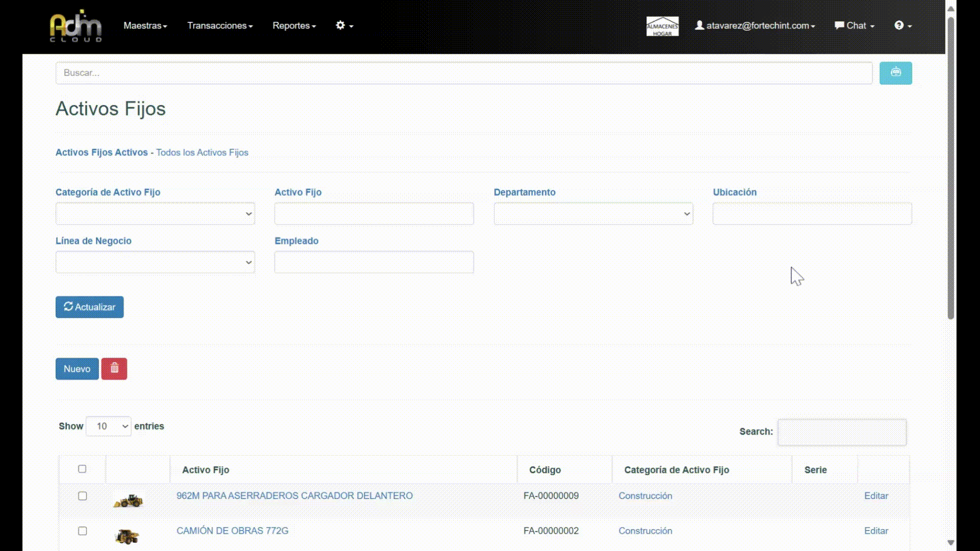Screen dimensions: 980x551
Task: Open the Categoría de Activo Fijo dropdown
Action: point(155,214)
